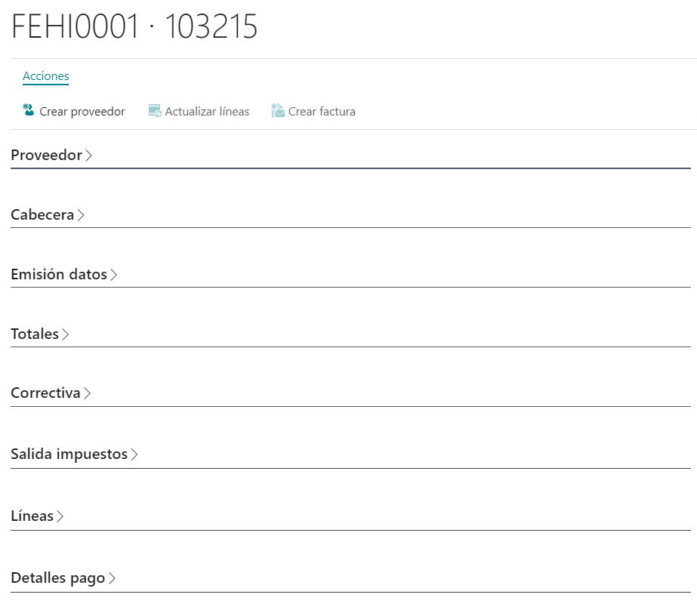Expand the Proveedor section chevron

click(x=89, y=155)
